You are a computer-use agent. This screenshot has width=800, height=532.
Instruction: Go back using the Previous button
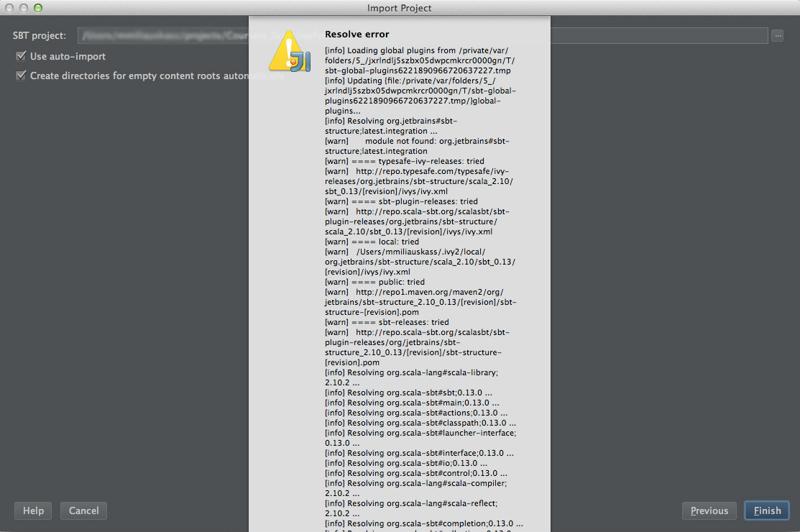tap(709, 510)
